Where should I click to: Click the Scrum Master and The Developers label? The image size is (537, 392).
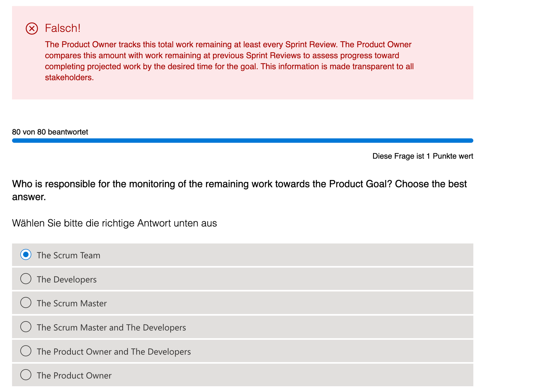pyautogui.click(x=111, y=327)
